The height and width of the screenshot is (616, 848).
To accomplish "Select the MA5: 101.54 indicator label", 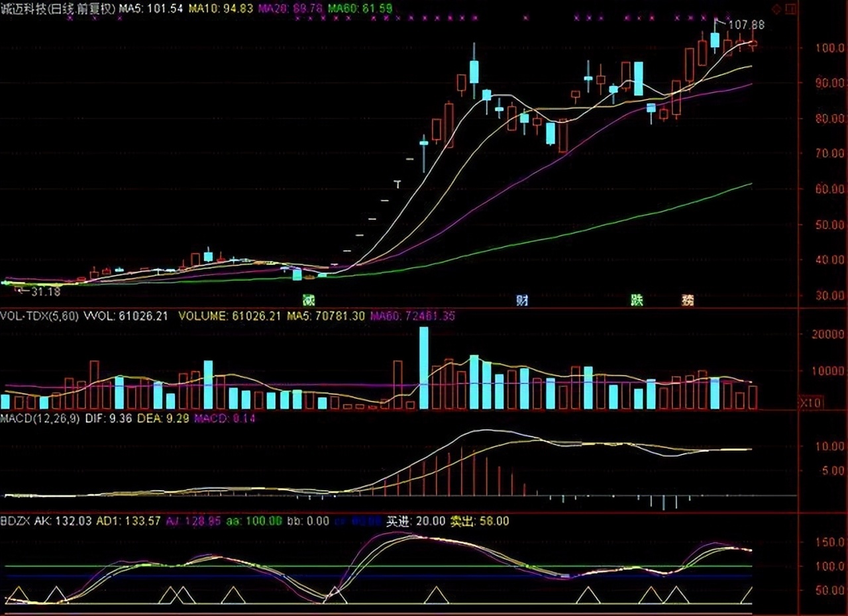I will (152, 9).
